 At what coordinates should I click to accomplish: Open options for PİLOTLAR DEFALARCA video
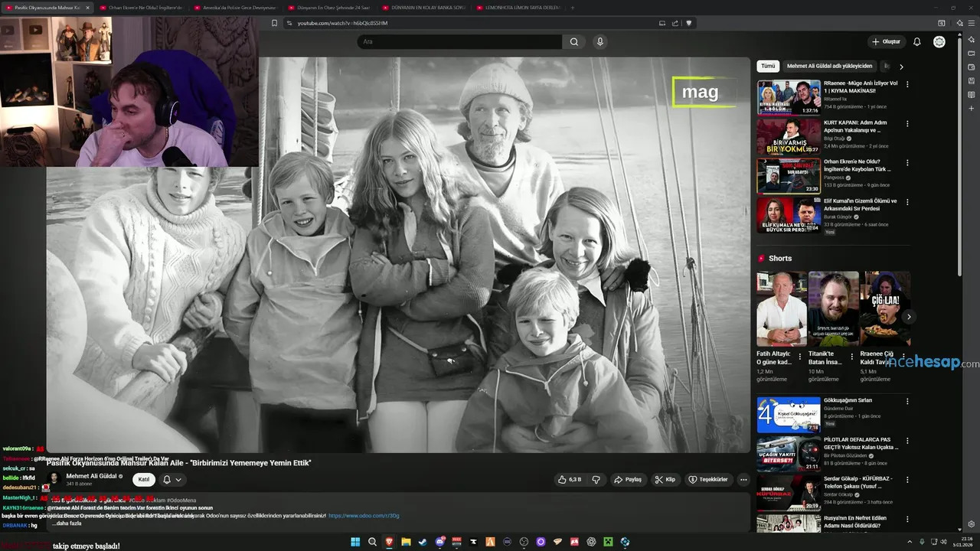click(x=907, y=441)
